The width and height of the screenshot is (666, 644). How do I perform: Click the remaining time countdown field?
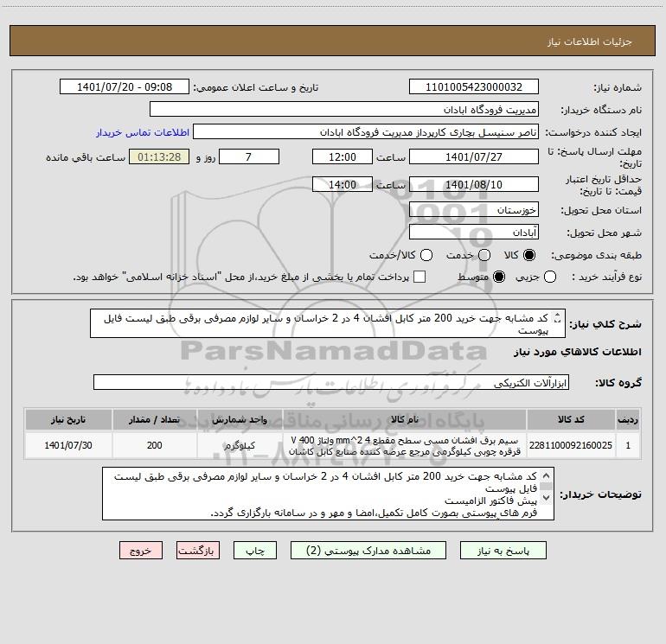(x=159, y=157)
